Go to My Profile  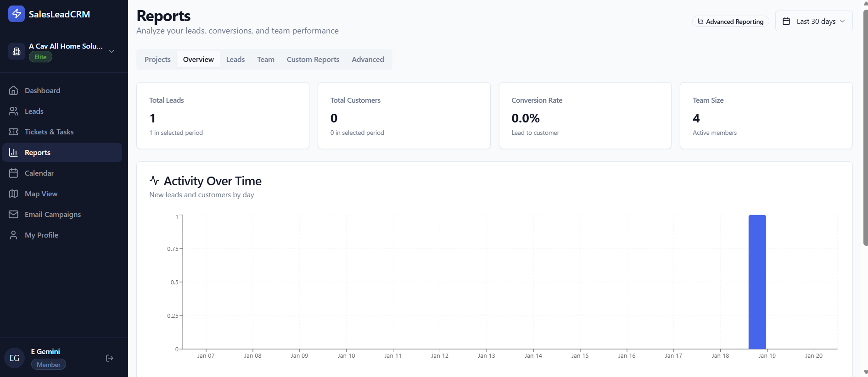[62, 235]
